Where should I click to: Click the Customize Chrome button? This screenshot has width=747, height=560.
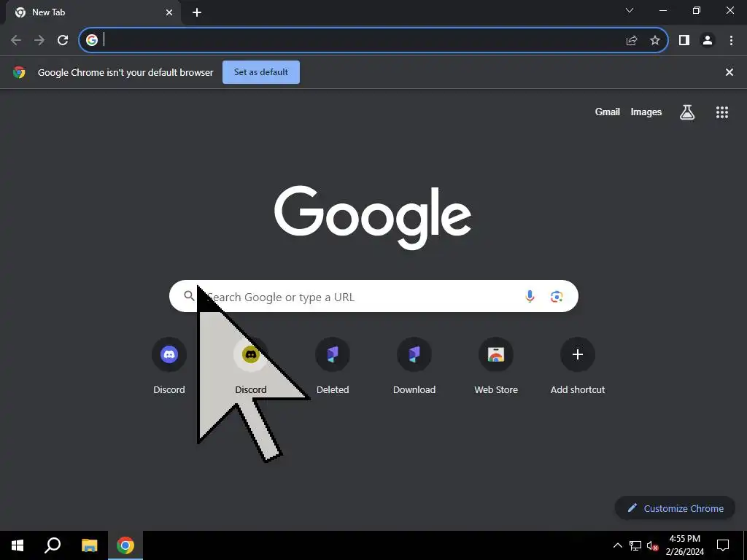[675, 508]
